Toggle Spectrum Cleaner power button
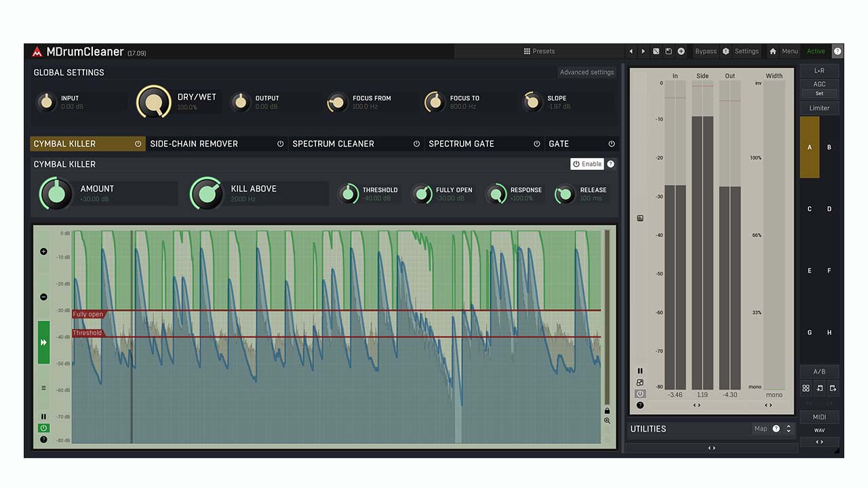Viewport: 868px width, 488px height. point(416,144)
